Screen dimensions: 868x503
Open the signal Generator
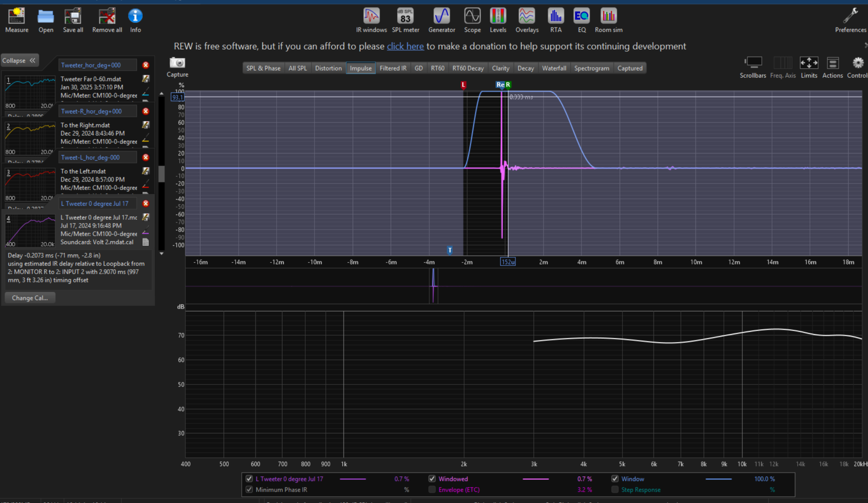[442, 20]
